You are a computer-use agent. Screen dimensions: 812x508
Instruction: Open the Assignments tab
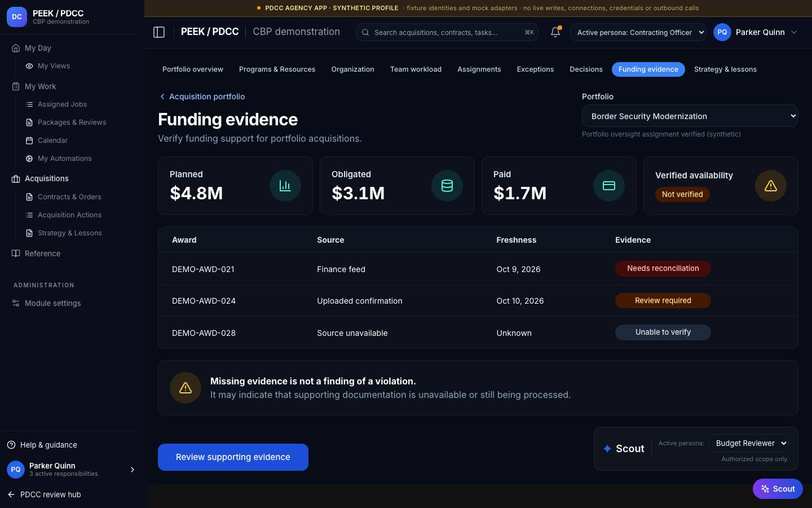click(479, 69)
